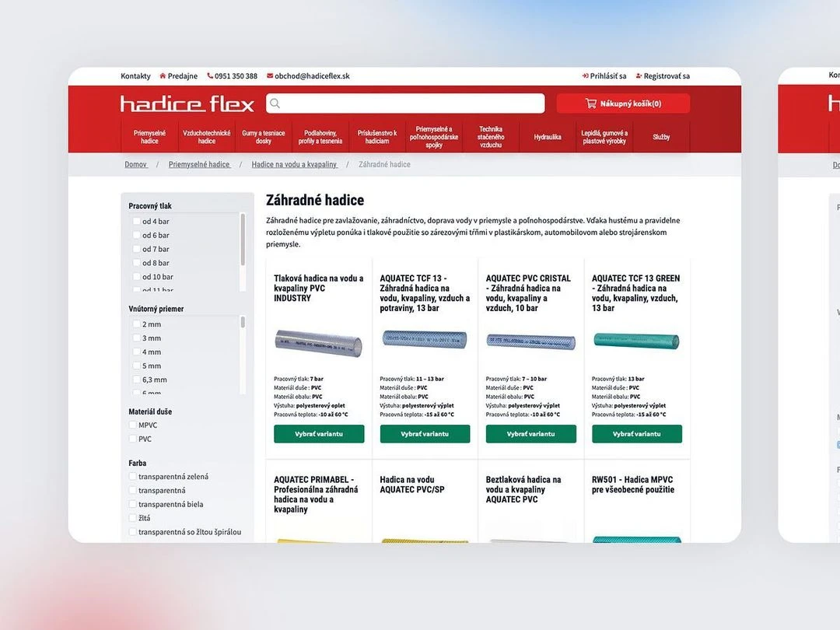Click the user icon beside Registrovať sa
840x630 pixels.
click(639, 76)
